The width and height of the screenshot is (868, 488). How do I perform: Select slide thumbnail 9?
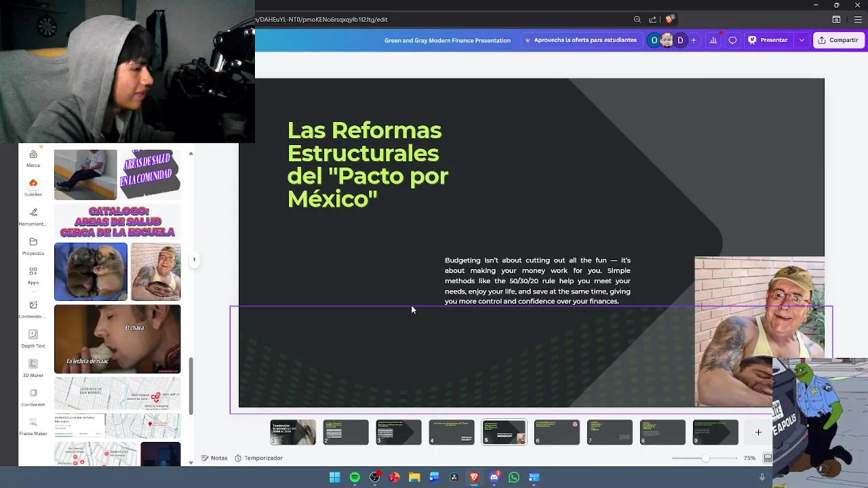[715, 432]
